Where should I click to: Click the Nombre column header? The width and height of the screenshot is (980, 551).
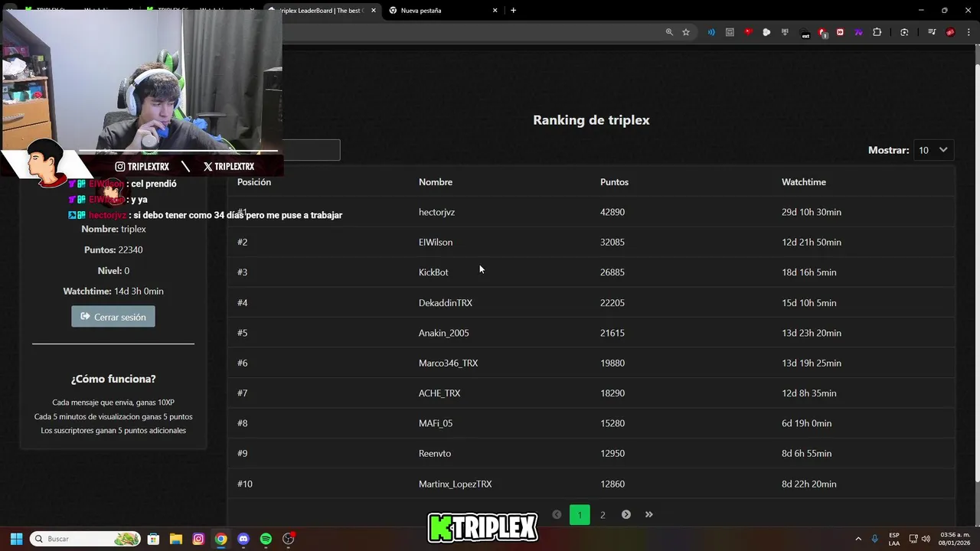[x=436, y=182]
